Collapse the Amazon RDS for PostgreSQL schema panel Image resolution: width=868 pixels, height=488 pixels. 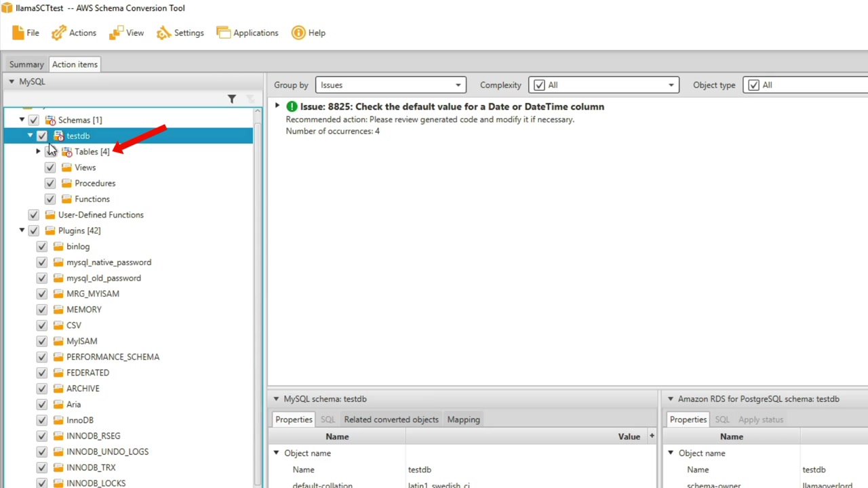click(671, 399)
